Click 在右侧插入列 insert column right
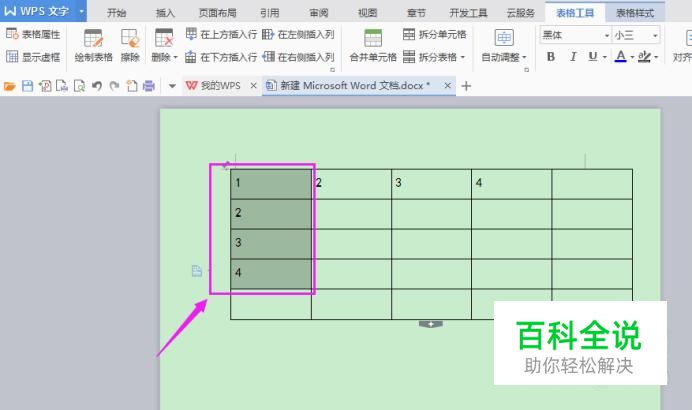 click(298, 57)
